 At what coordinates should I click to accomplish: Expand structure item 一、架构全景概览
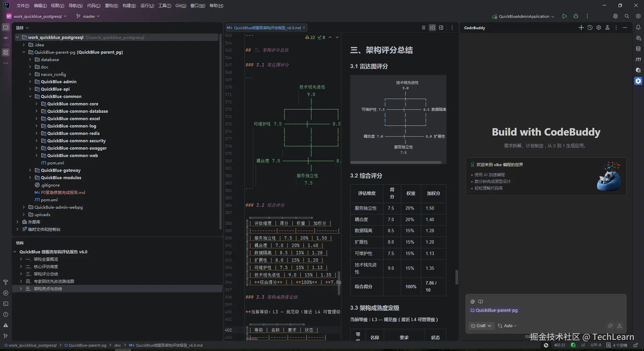pyautogui.click(x=21, y=259)
